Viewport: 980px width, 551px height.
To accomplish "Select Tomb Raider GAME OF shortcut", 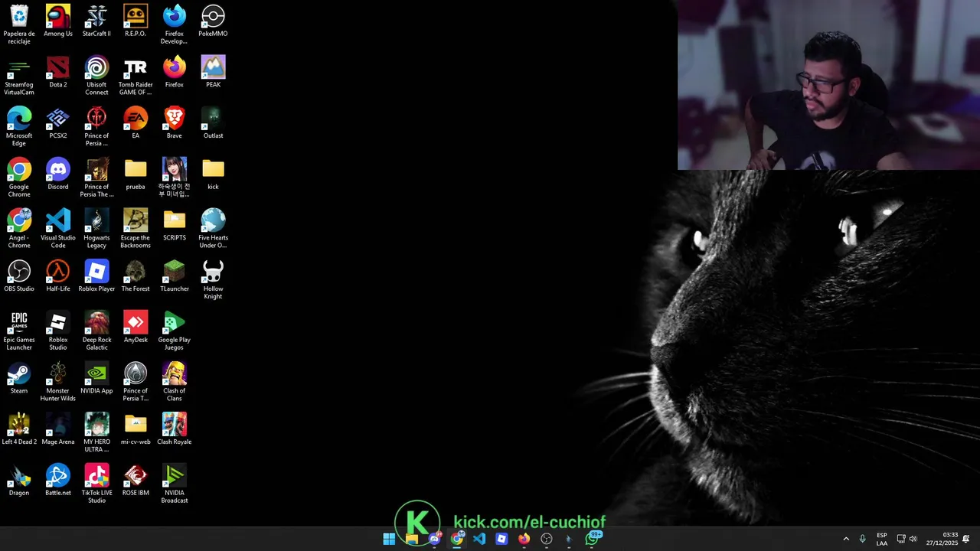I will point(136,76).
